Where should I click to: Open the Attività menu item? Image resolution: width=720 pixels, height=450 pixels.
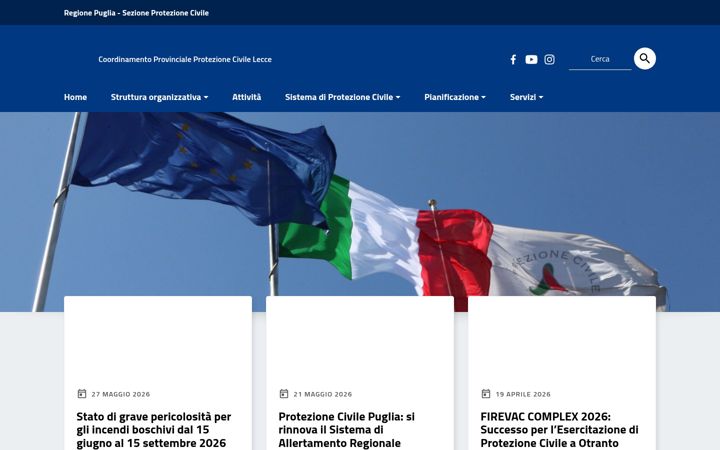click(247, 97)
